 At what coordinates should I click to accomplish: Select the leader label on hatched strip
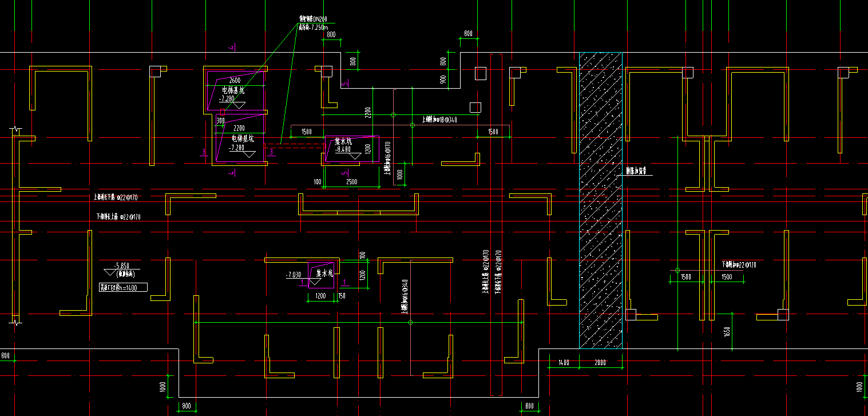pyautogui.click(x=636, y=171)
